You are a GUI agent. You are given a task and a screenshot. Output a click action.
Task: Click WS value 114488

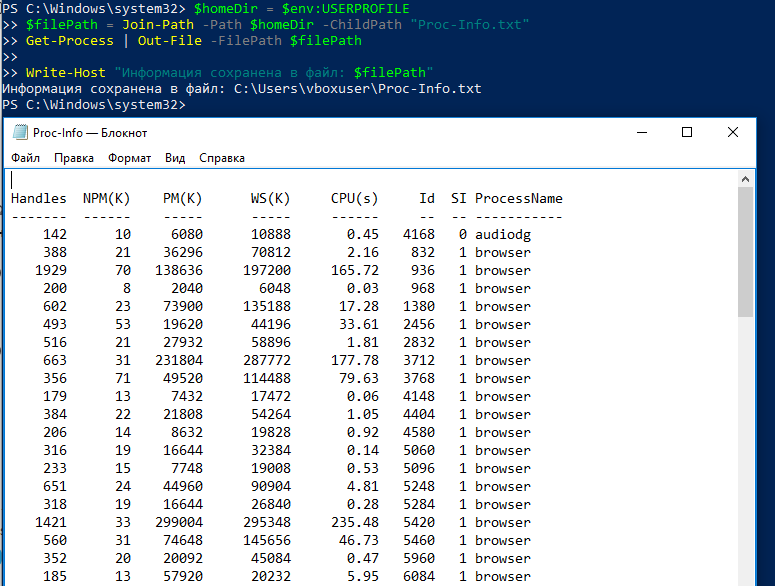point(266,378)
